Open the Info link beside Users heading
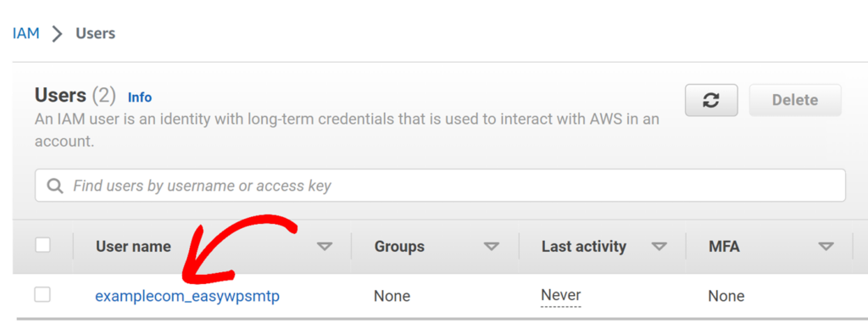This screenshot has width=868, height=323. pyautogui.click(x=140, y=97)
